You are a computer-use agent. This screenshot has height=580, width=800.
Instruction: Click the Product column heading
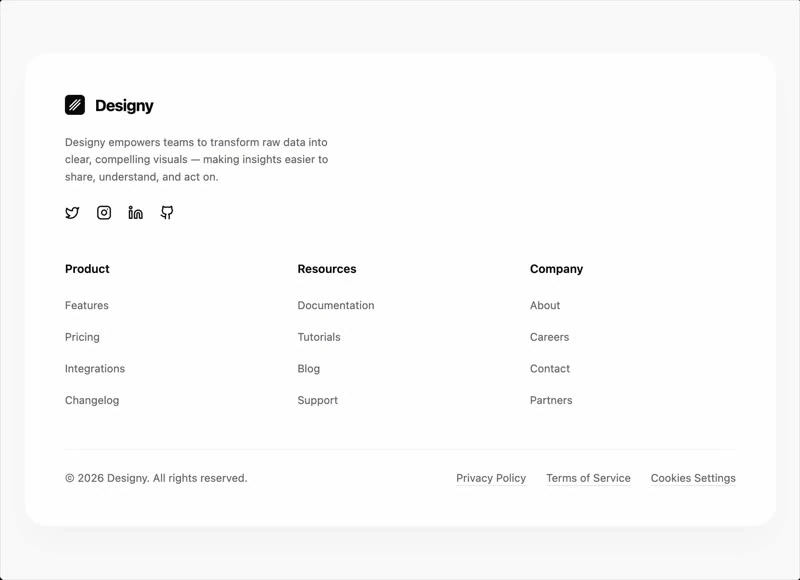(87, 269)
